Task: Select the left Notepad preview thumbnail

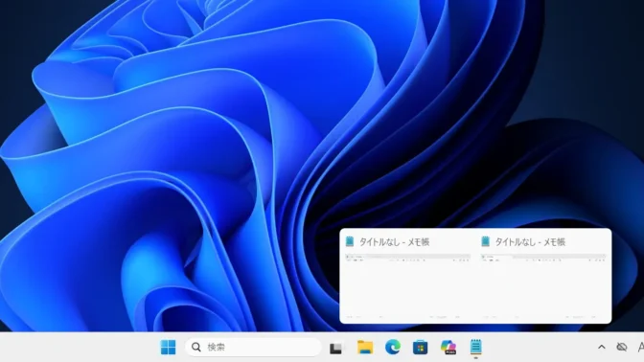Action: point(408,287)
